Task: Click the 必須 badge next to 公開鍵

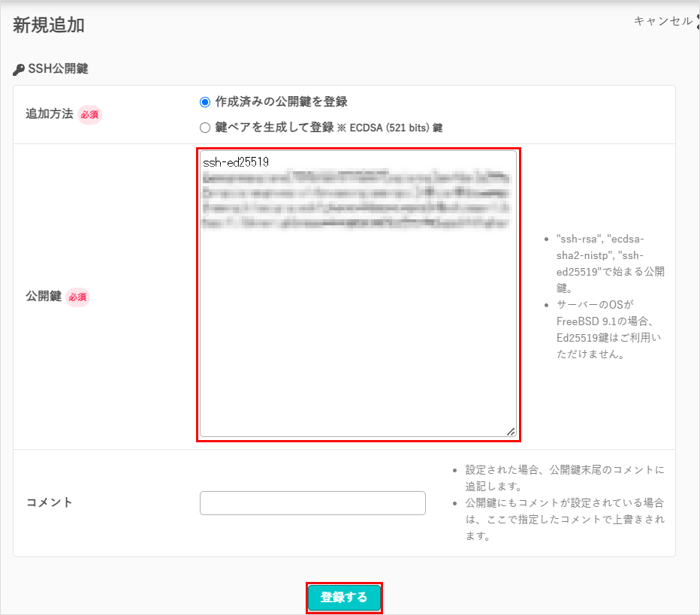Action: pos(77,297)
